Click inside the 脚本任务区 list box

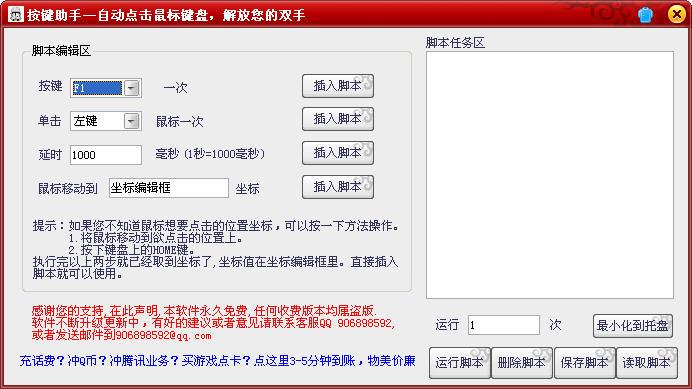tap(550, 175)
